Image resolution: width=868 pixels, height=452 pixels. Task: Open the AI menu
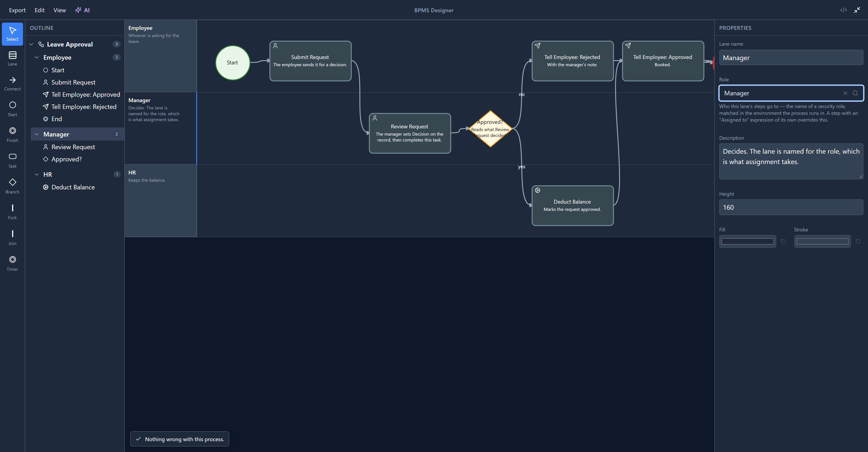(83, 10)
